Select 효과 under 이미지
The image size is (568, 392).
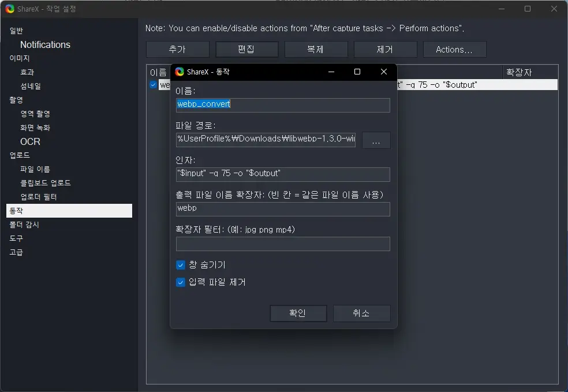[27, 72]
